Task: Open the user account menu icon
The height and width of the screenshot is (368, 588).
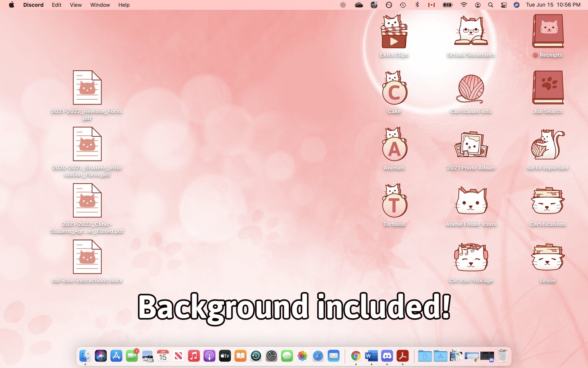Action: tap(478, 5)
